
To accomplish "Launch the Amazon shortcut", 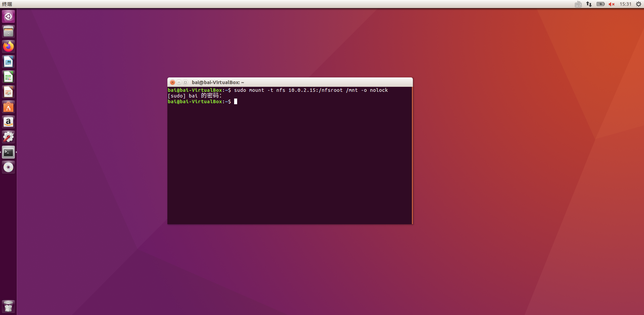I will click(8, 122).
